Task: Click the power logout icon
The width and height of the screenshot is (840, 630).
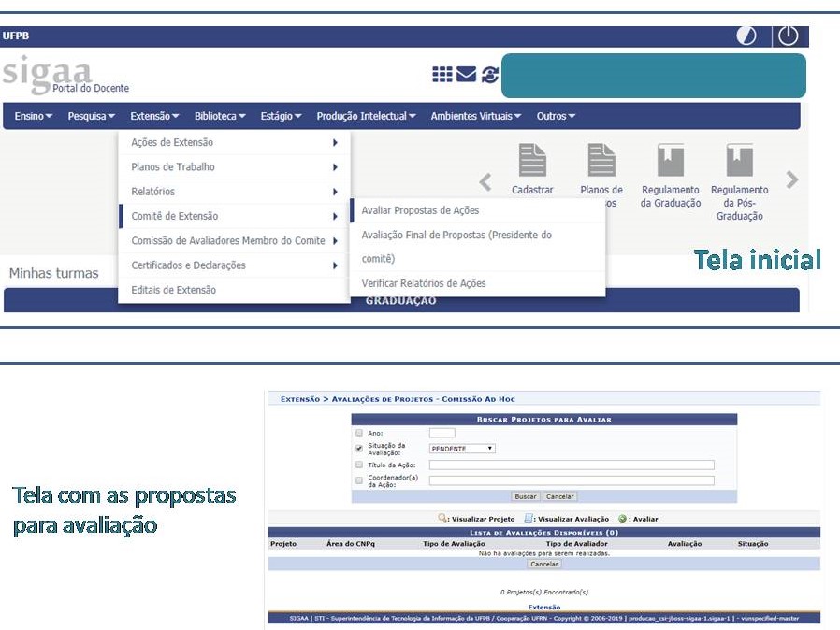Action: click(789, 36)
